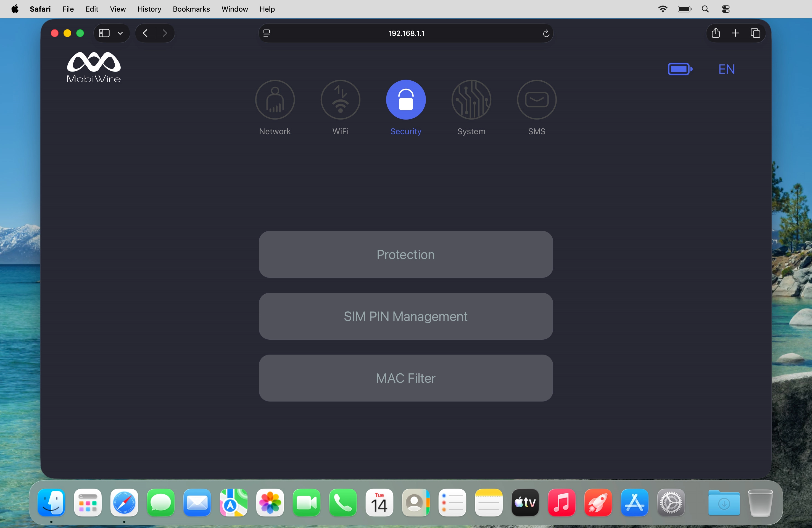Navigate back in Safari

(145, 33)
